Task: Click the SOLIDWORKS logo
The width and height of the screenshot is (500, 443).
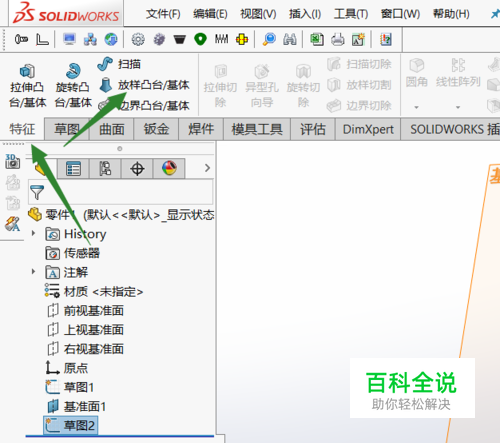Action: (66, 13)
